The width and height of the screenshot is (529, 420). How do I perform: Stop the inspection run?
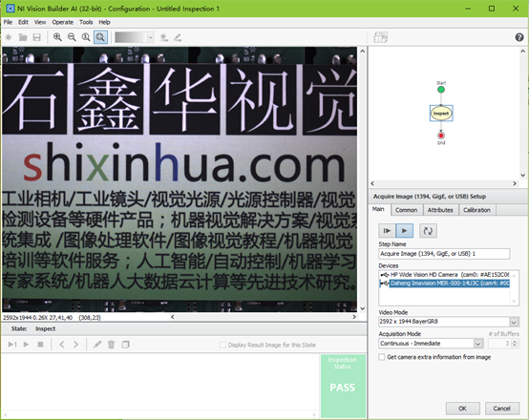(x=40, y=345)
